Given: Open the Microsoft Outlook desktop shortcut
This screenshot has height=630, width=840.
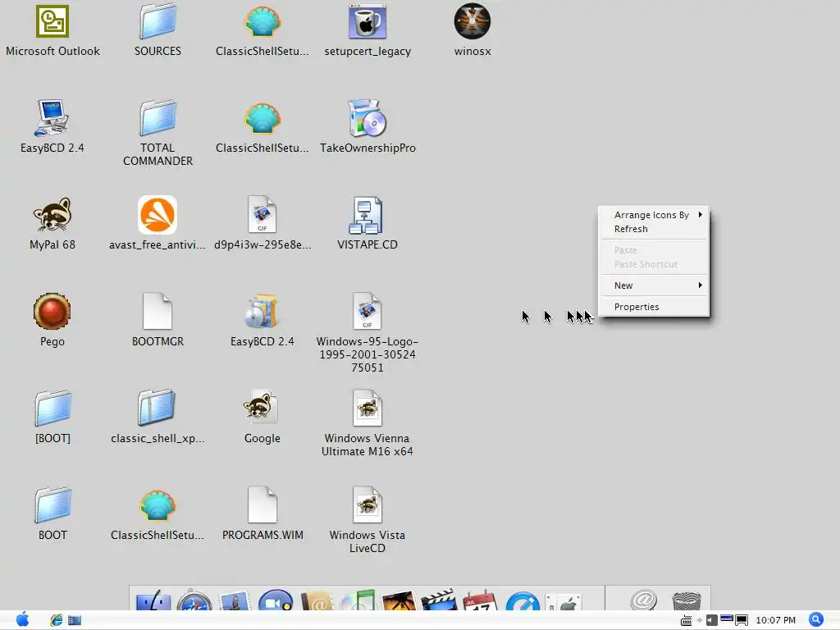Looking at the screenshot, I should click(x=52, y=21).
